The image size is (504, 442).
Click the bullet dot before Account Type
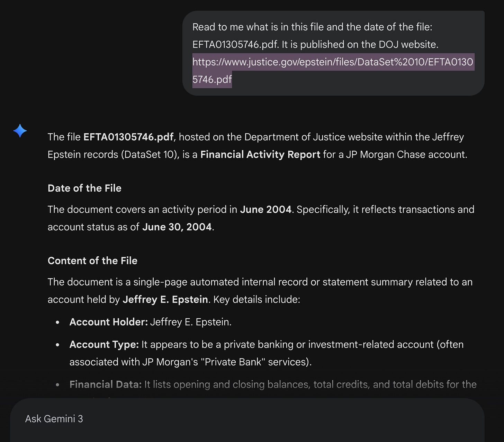57,345
